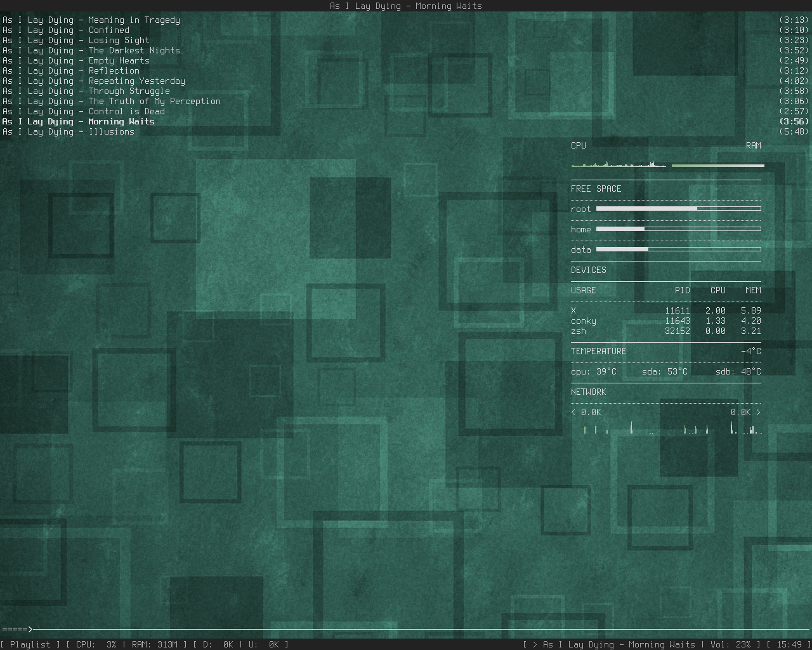Screen dimensions: 812x650
Task: Select The Truth of My Perception
Action: click(x=112, y=102)
